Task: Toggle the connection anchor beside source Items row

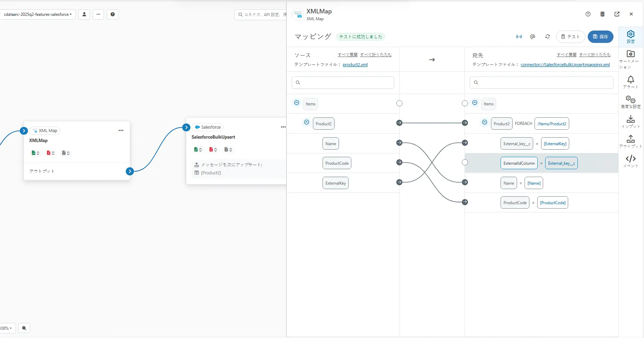Action: (399, 103)
